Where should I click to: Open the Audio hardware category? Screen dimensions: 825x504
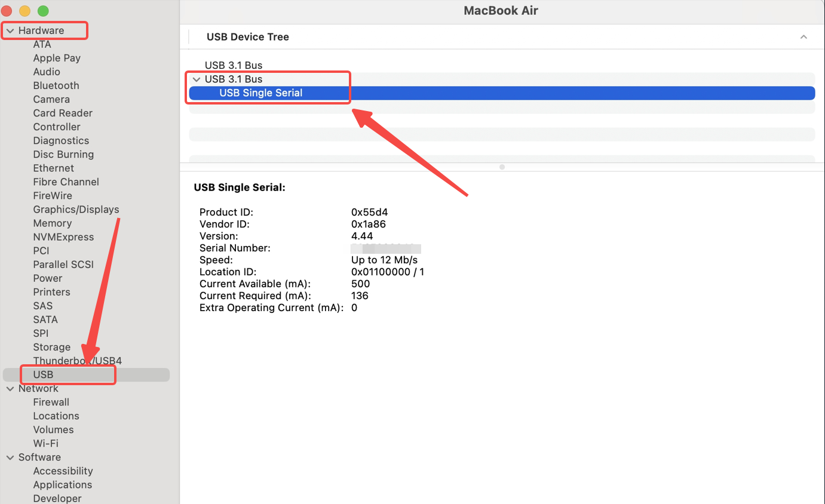pyautogui.click(x=47, y=72)
